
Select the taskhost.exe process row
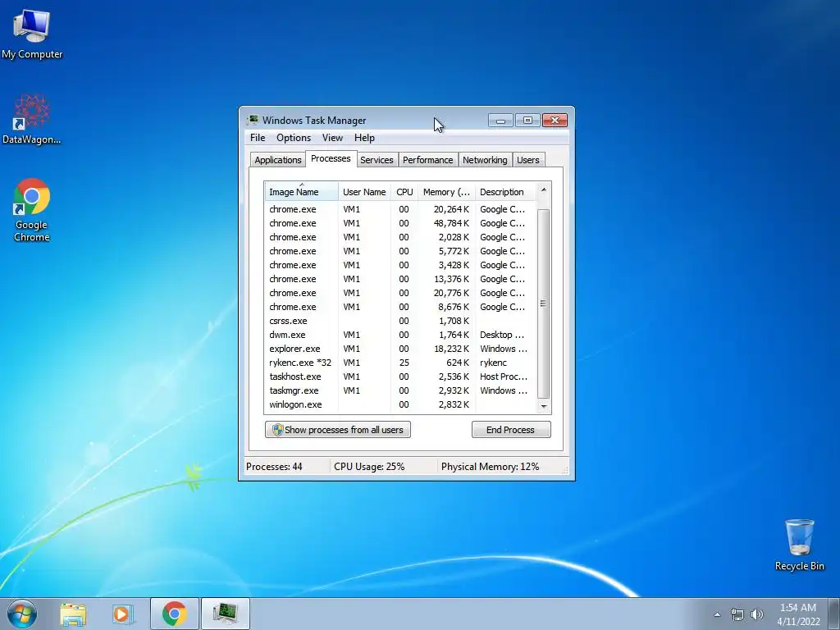tap(400, 376)
